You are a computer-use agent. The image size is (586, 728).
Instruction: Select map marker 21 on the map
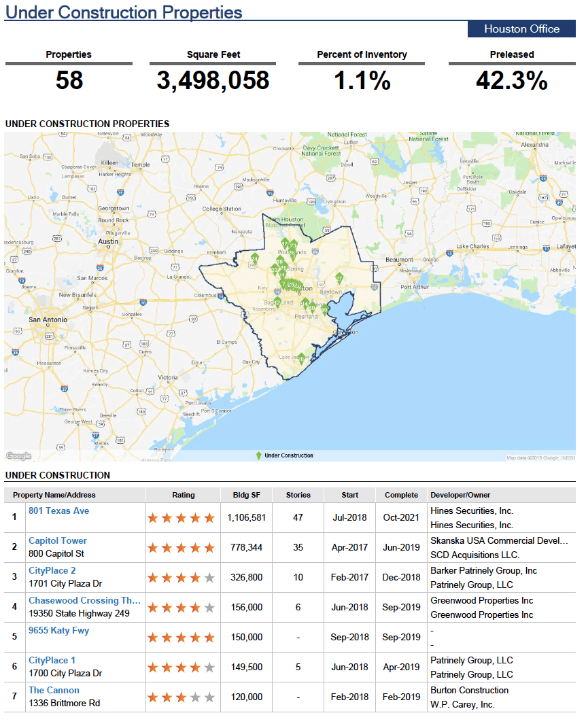click(x=282, y=275)
